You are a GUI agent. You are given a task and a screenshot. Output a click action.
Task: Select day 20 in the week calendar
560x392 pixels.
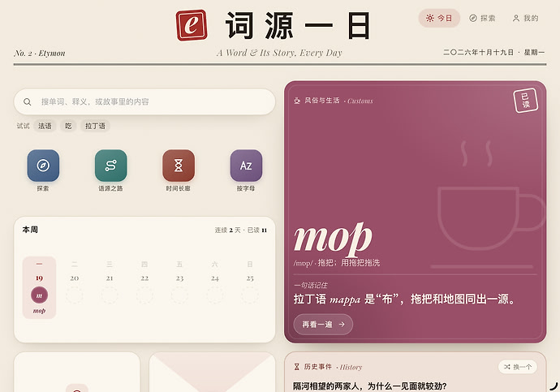click(75, 282)
